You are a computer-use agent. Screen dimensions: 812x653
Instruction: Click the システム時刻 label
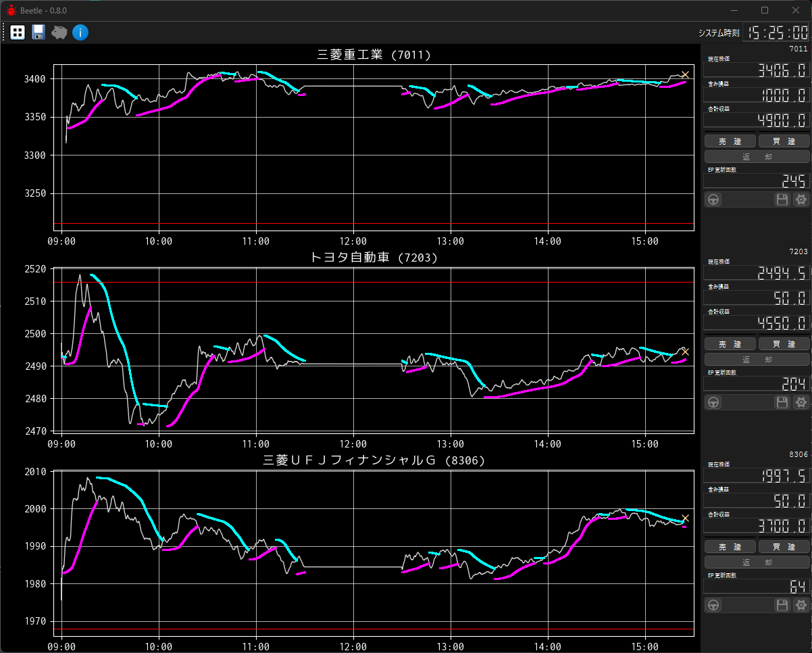coord(719,33)
